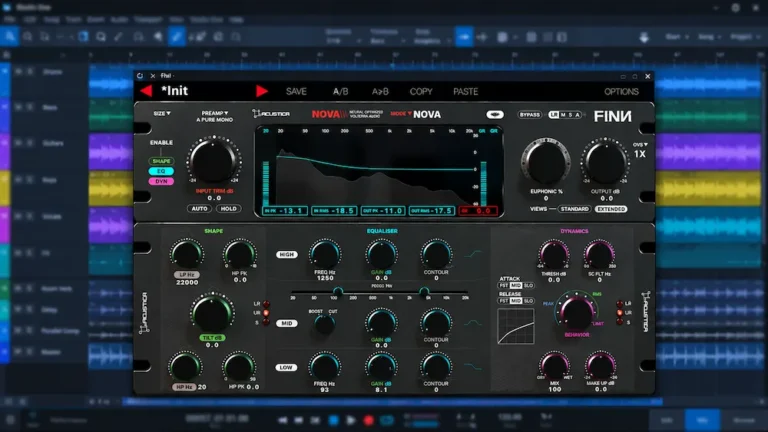Screen dimensions: 768x432
Task: Click the Low band shelf curve icon
Action: coord(473,366)
